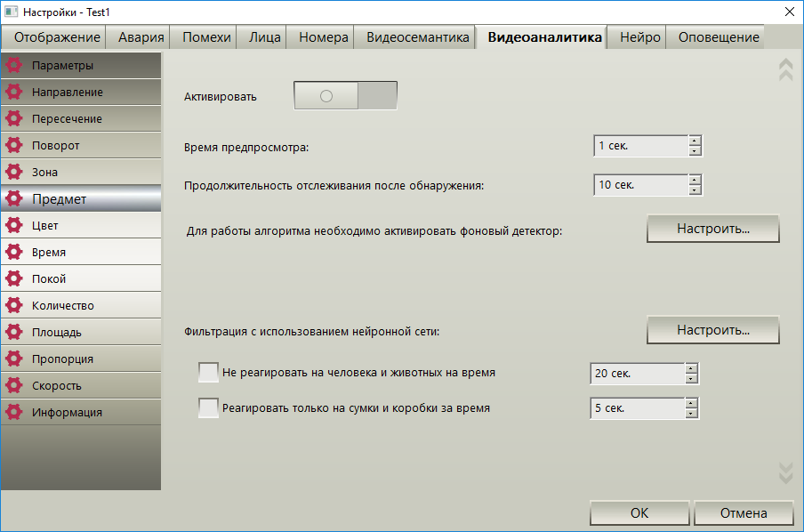Click gear icon beside Пересечение
The image size is (804, 532).
click(14, 118)
